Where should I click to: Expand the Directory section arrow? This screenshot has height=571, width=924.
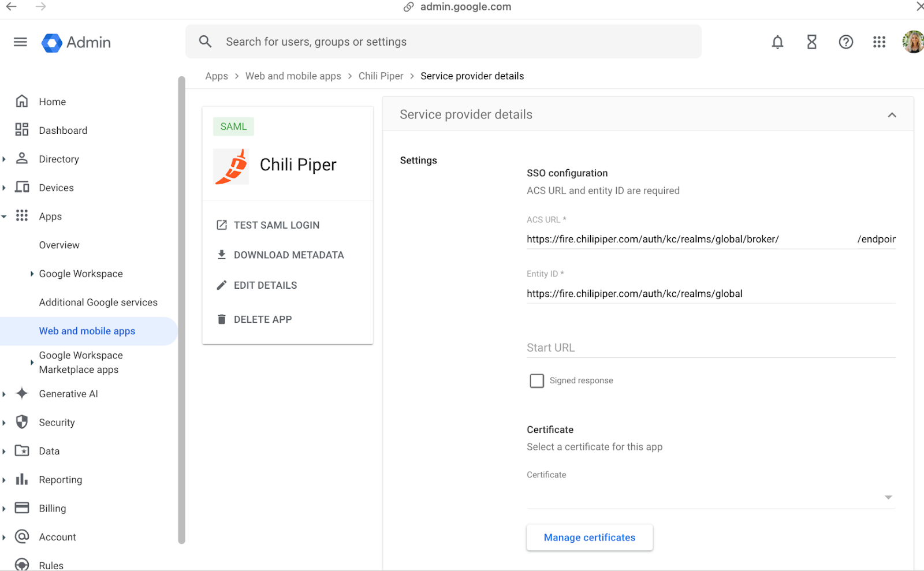click(x=4, y=159)
